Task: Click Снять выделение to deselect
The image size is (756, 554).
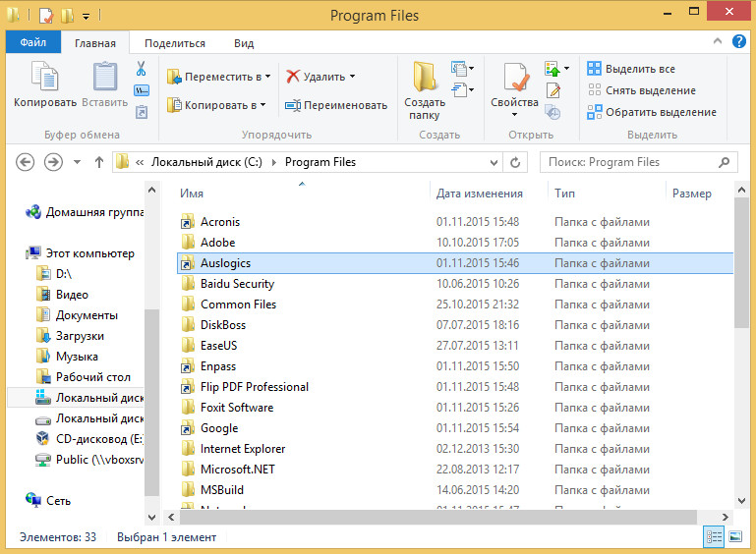Action: pos(642,90)
